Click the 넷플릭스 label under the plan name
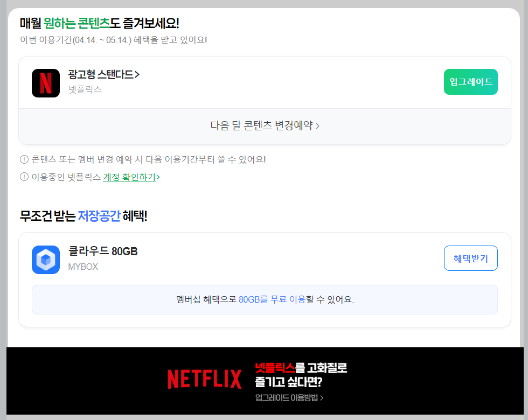528x420 pixels. pyautogui.click(x=85, y=89)
